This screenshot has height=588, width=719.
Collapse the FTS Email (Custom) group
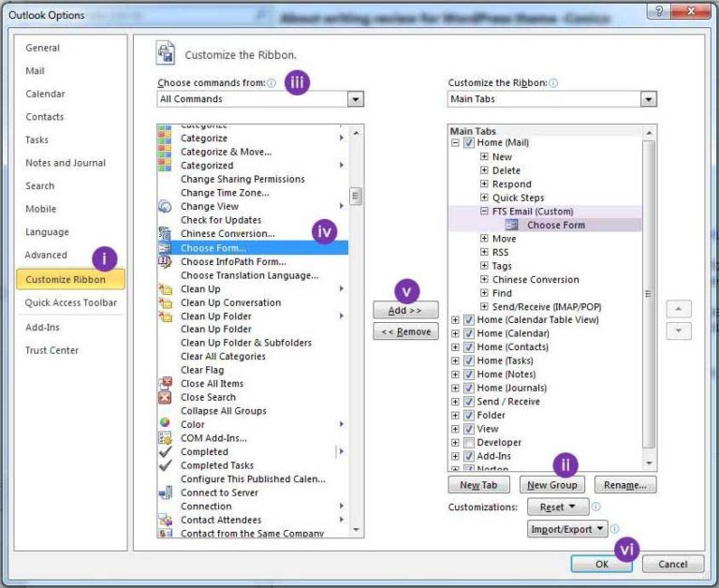click(x=484, y=211)
